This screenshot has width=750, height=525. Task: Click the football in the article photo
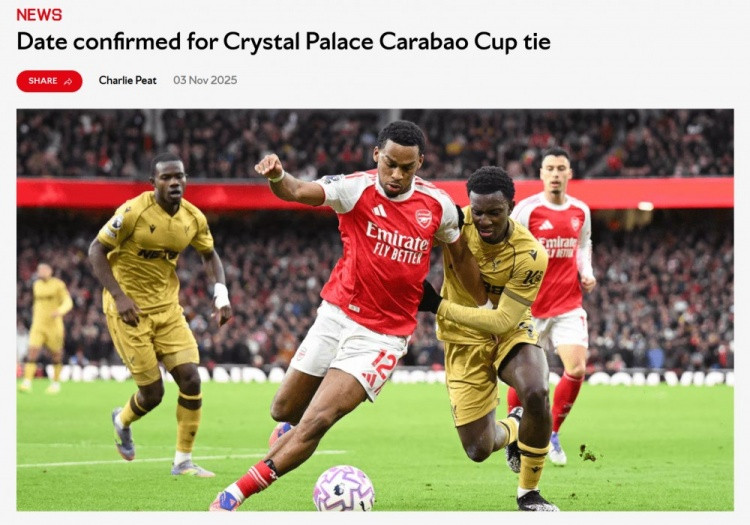pos(344,489)
